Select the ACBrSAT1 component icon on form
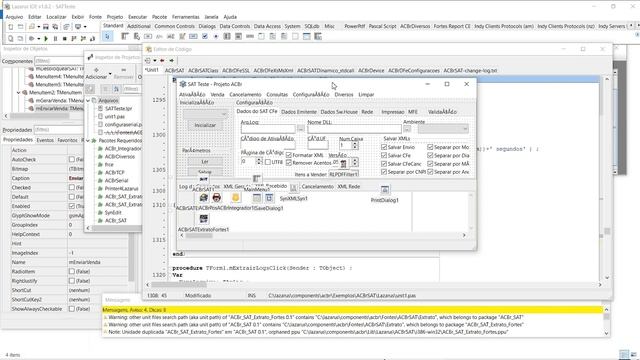Screen dimensions: 640x360 coord(204,179)
